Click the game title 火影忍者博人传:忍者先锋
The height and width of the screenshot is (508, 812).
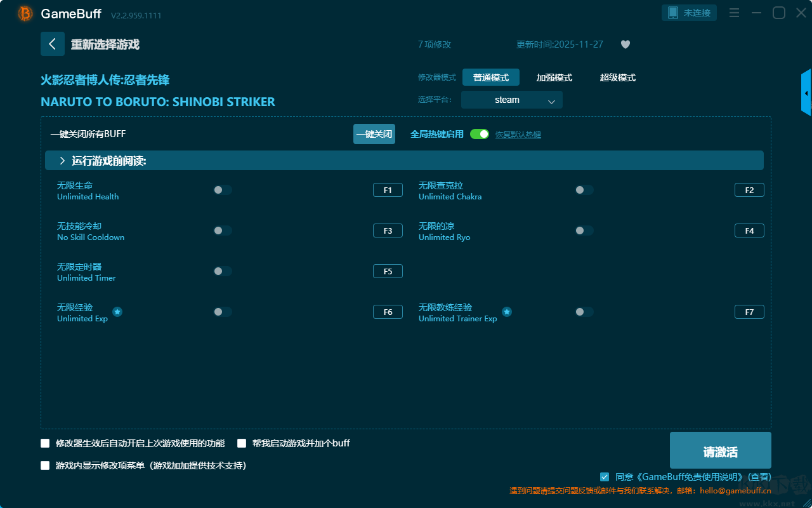(105, 80)
